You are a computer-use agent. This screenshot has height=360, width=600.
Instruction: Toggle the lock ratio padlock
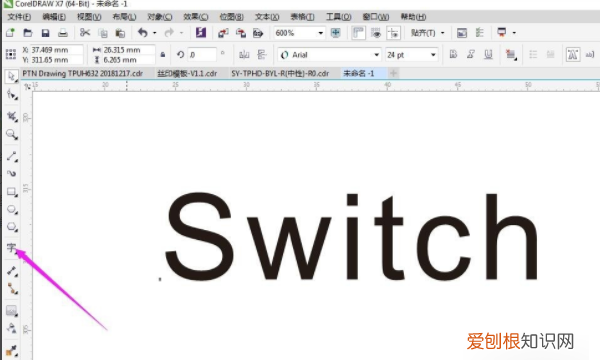(163, 55)
